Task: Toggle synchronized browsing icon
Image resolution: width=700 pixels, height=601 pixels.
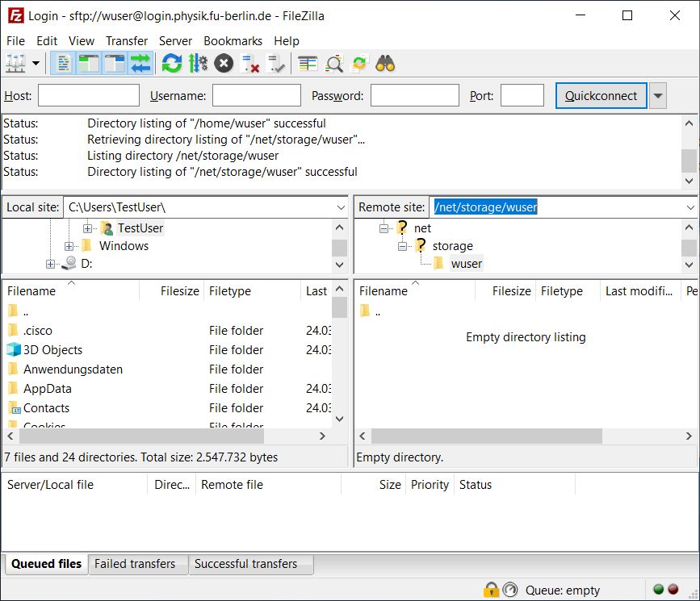Action: click(x=359, y=64)
